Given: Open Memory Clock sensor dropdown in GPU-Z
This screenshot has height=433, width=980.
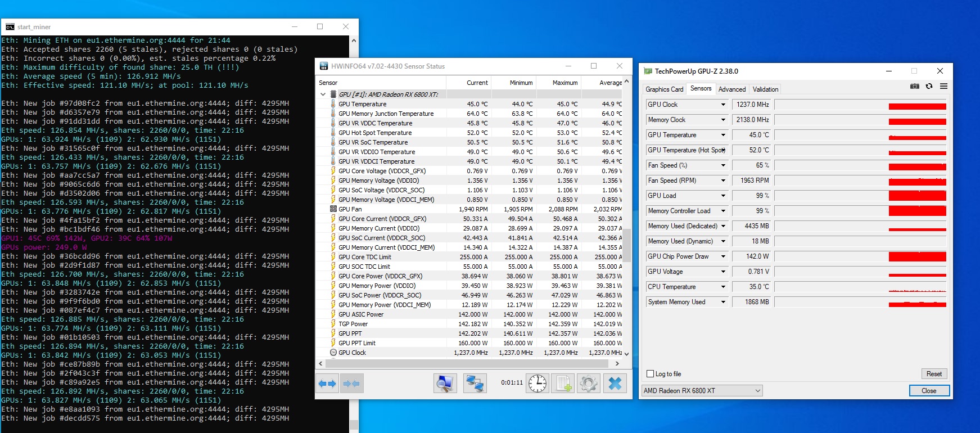Looking at the screenshot, I should pyautogui.click(x=723, y=120).
